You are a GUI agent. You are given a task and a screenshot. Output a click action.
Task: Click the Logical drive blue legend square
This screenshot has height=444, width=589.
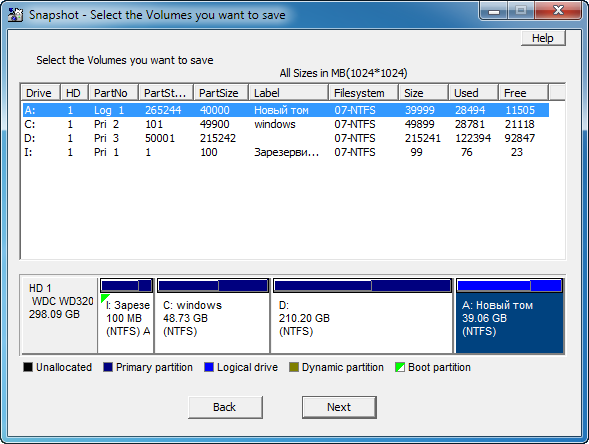pyautogui.click(x=209, y=367)
